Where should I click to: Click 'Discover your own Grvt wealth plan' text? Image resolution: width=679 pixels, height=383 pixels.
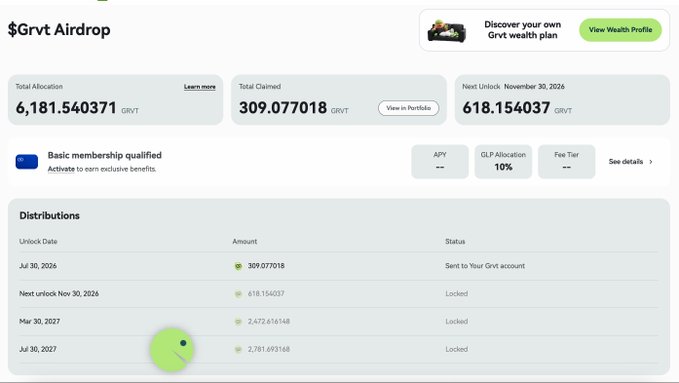coord(522,30)
